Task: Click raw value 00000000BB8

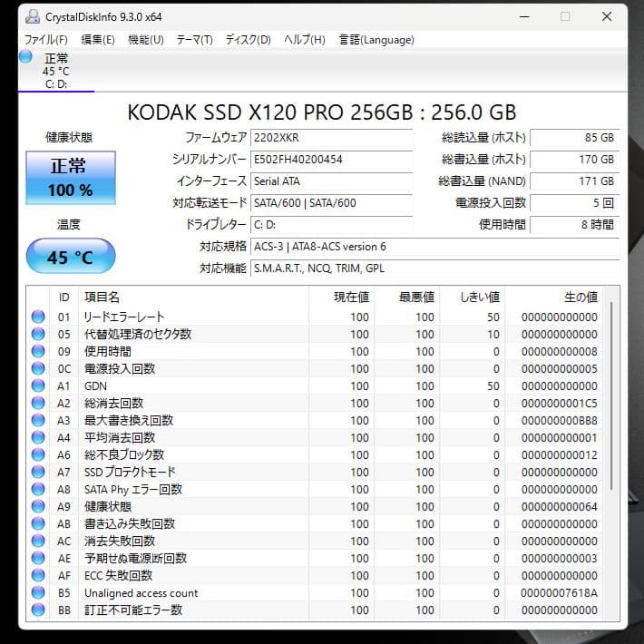Action: click(x=559, y=420)
